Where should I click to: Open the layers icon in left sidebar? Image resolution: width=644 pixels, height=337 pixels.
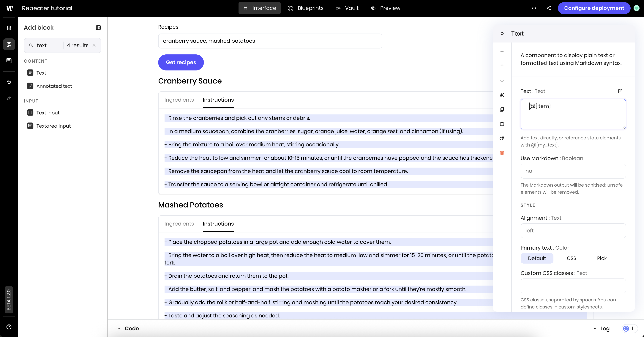[x=9, y=28]
